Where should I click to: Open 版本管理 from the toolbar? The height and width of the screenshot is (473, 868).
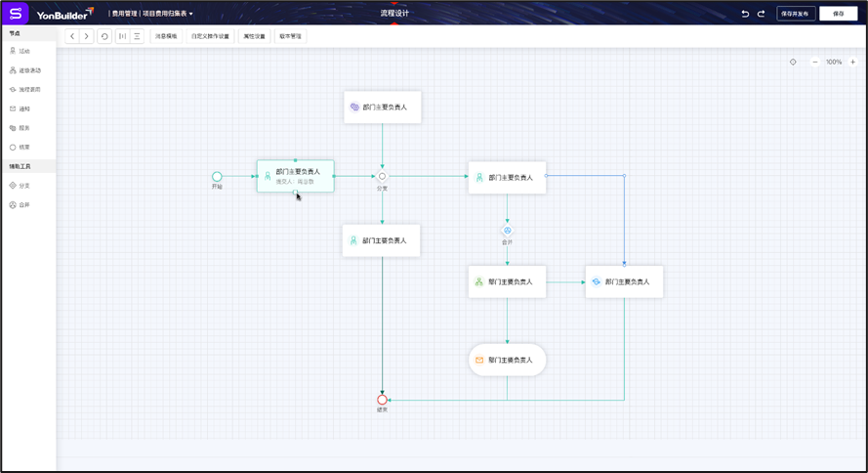click(x=290, y=36)
